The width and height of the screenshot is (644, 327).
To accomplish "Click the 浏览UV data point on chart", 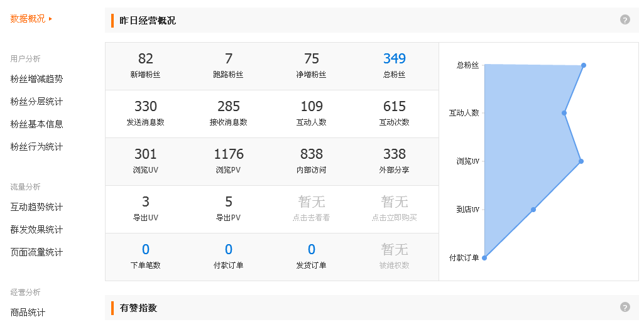I will 581,161.
